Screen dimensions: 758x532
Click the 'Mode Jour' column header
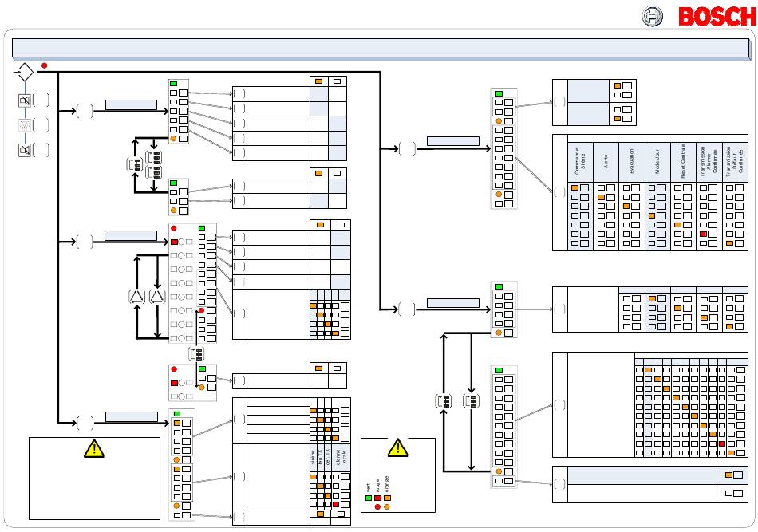(657, 161)
